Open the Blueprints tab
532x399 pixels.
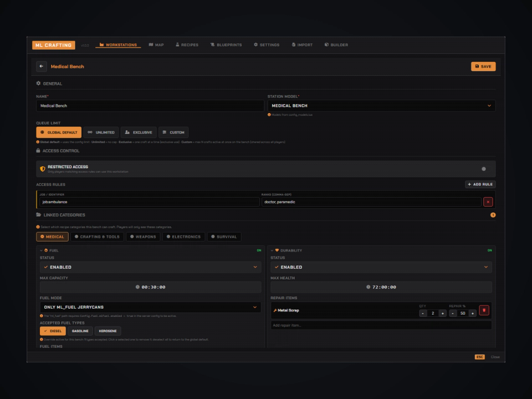[226, 45]
